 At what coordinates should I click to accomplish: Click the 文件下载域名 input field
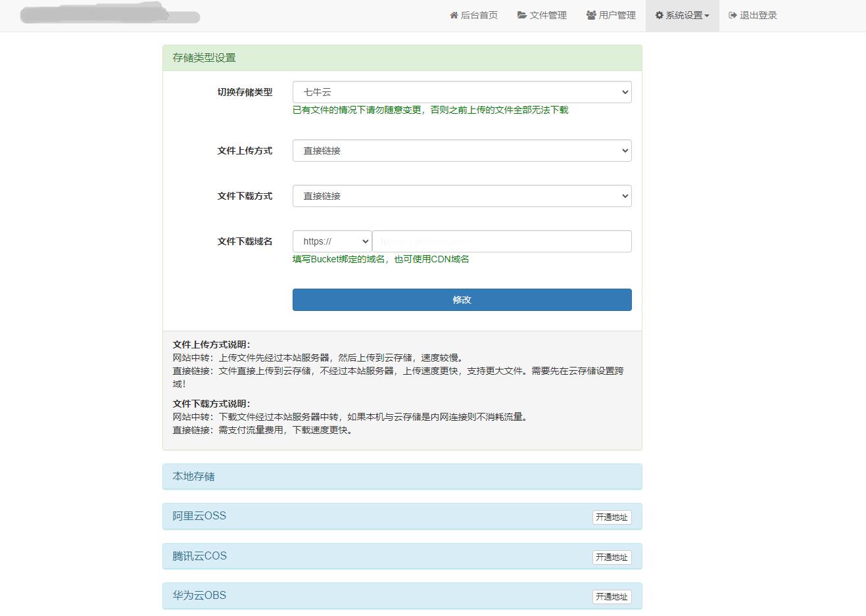(502, 241)
